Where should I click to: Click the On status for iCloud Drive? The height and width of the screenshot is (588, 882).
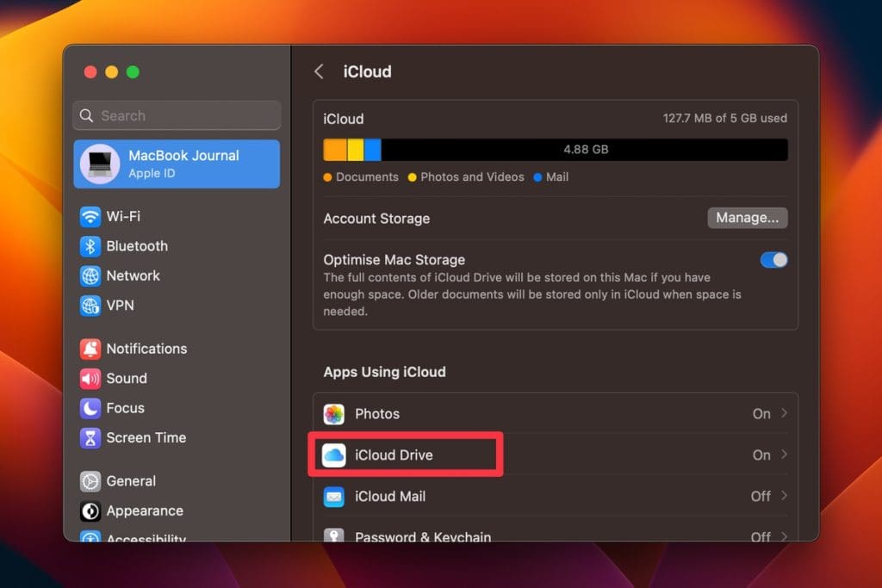[x=761, y=455]
